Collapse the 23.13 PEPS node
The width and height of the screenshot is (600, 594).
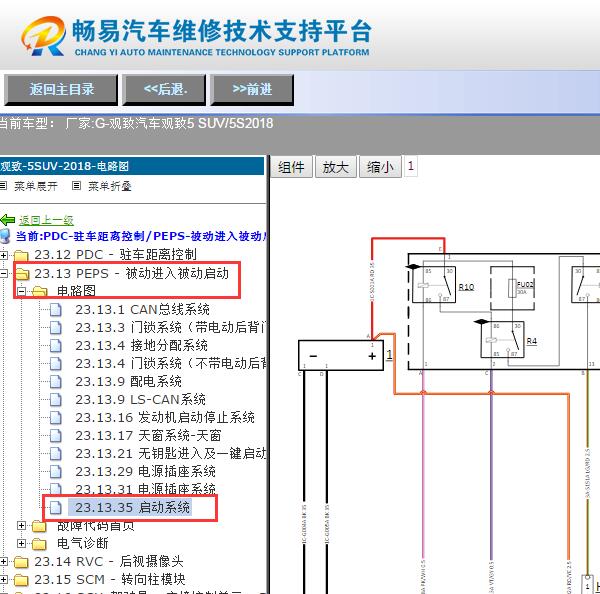pos(3,273)
